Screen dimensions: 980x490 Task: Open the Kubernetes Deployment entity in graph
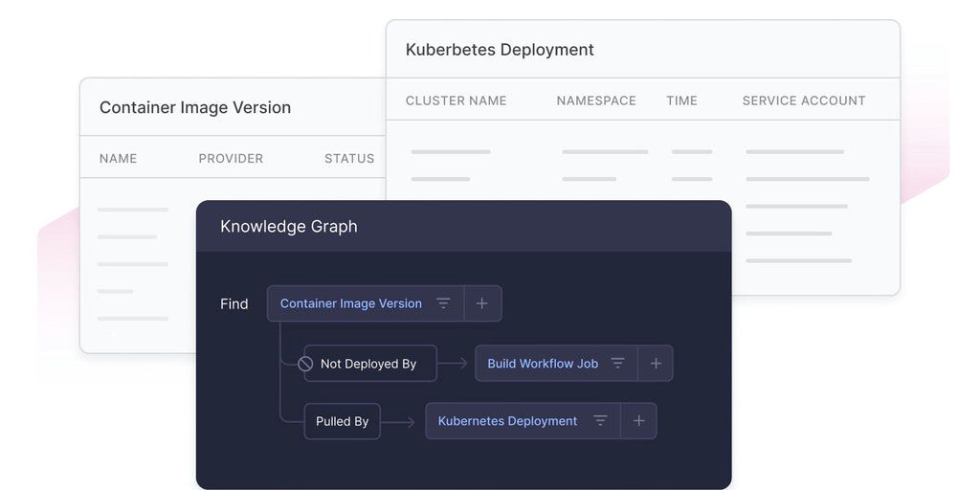click(507, 421)
